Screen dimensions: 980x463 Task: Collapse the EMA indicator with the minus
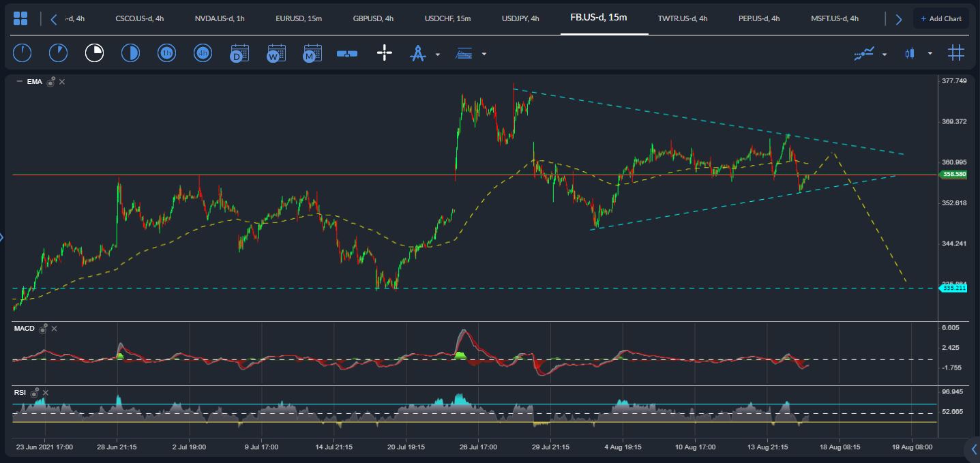tap(19, 82)
